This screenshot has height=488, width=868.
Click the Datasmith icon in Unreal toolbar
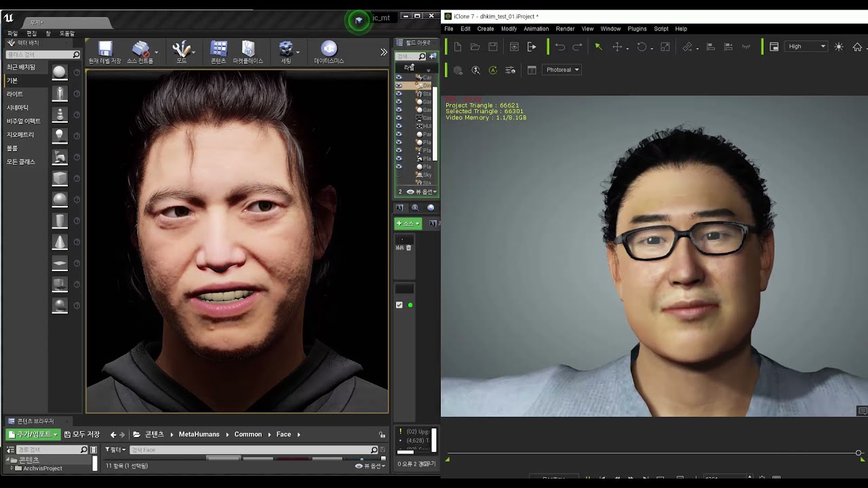[x=329, y=49]
